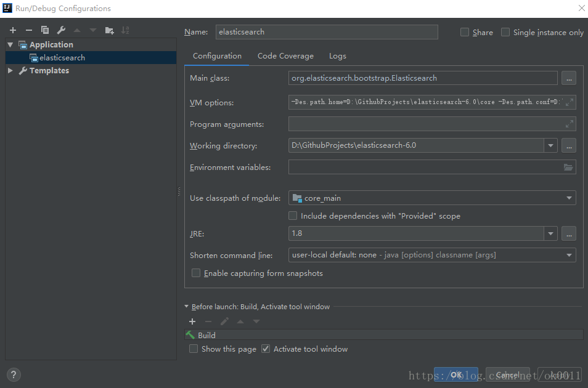
Task: Browse JRE ellipsis button
Action: click(x=569, y=233)
